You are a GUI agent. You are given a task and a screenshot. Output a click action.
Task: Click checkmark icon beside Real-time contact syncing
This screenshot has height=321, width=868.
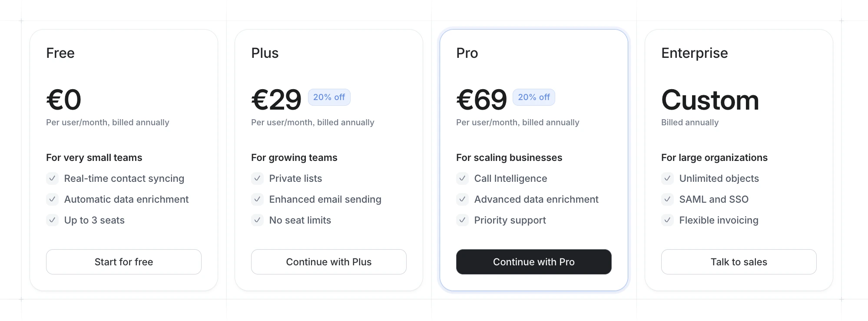click(52, 178)
